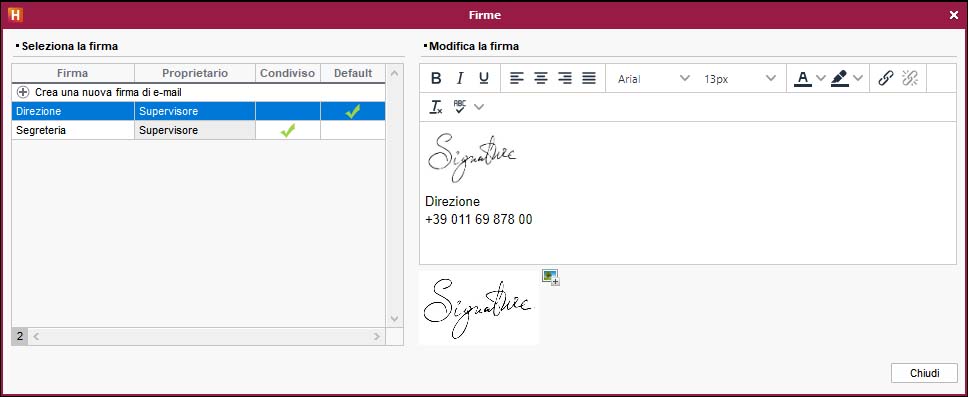
Task: Expand the spell check options arrow
Action: pyautogui.click(x=479, y=107)
